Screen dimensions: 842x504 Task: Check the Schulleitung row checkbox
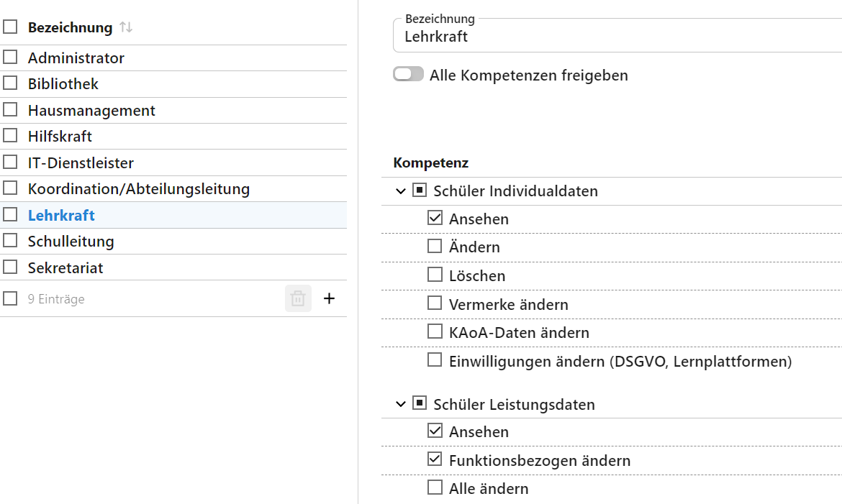[10, 240]
